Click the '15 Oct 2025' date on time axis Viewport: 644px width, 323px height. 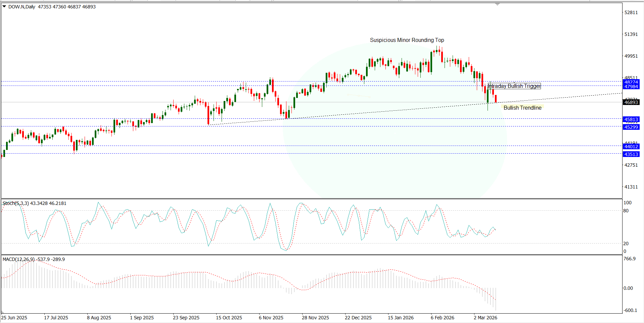pyautogui.click(x=229, y=318)
